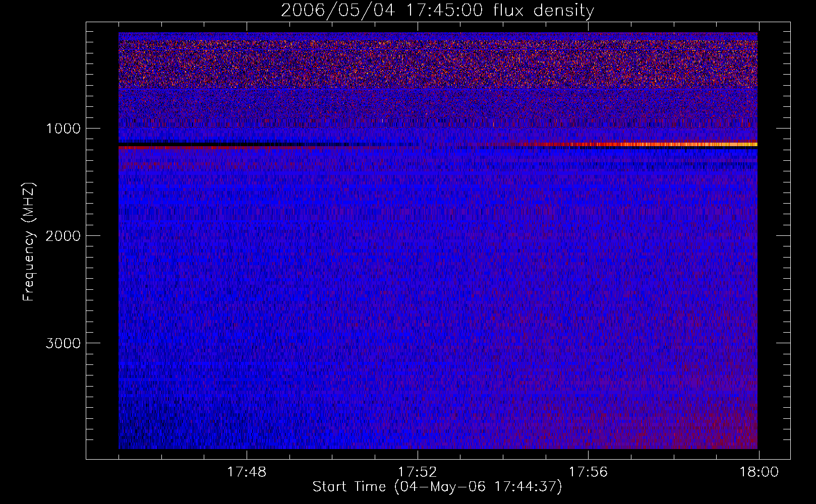Click the 18:00 time tick label
The width and height of the screenshot is (816, 504).
759,472
